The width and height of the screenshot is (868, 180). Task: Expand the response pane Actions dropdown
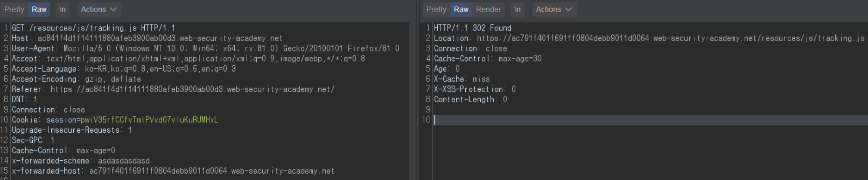(554, 9)
